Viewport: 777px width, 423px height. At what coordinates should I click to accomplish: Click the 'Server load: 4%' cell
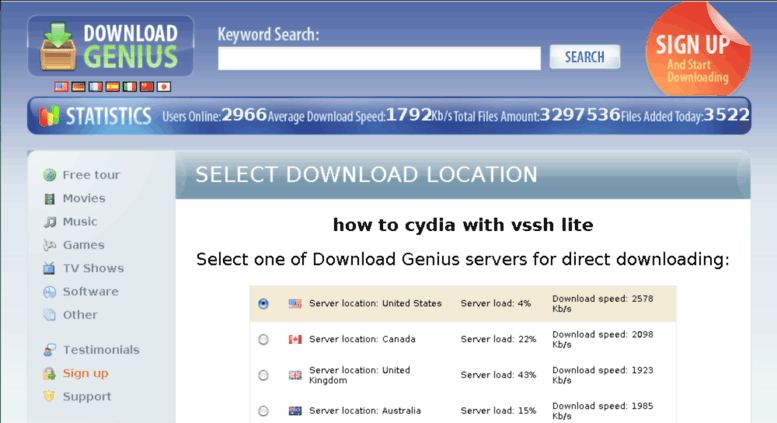click(x=496, y=304)
